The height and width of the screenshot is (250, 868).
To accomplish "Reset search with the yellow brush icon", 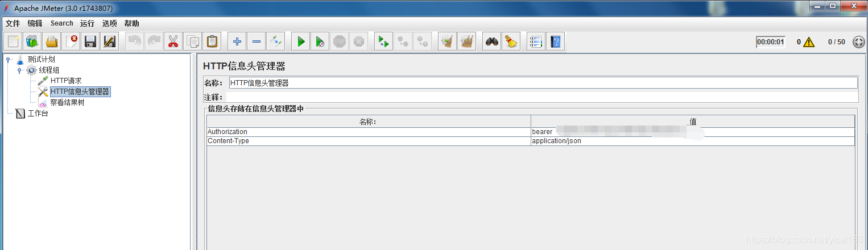I will 511,41.
